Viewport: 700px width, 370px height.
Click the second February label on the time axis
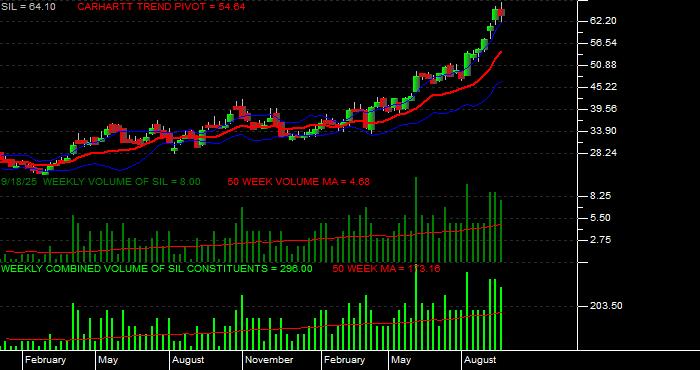tap(345, 360)
